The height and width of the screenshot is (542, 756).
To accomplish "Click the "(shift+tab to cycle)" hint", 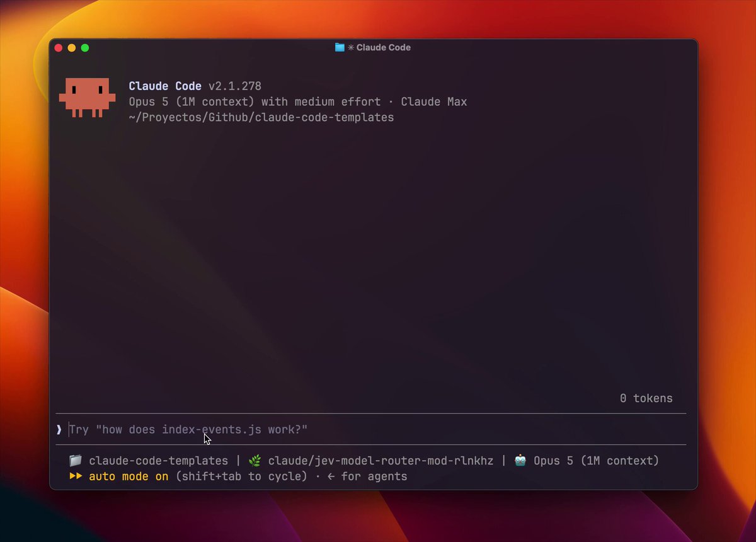I will click(x=241, y=476).
